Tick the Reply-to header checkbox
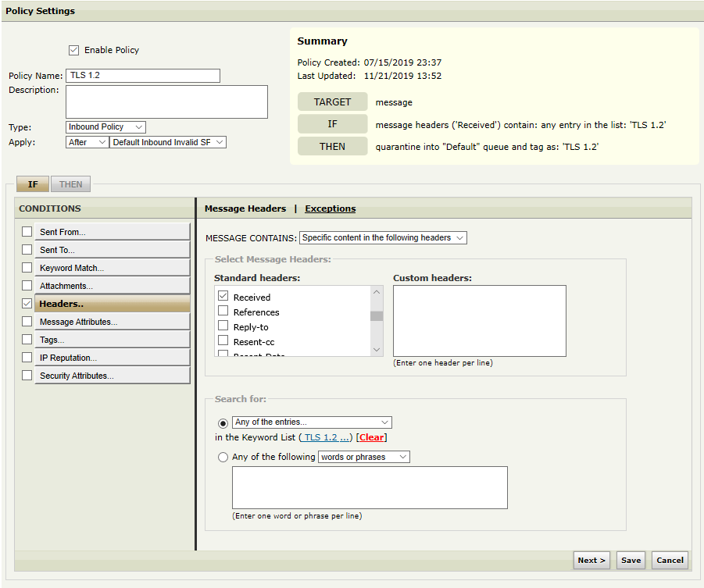The image size is (704, 588). pyautogui.click(x=223, y=326)
